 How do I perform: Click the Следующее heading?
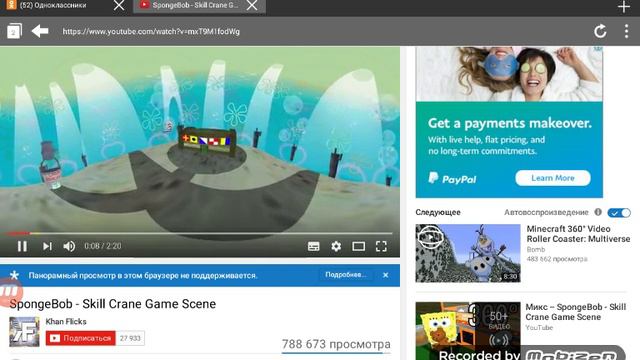pos(438,212)
